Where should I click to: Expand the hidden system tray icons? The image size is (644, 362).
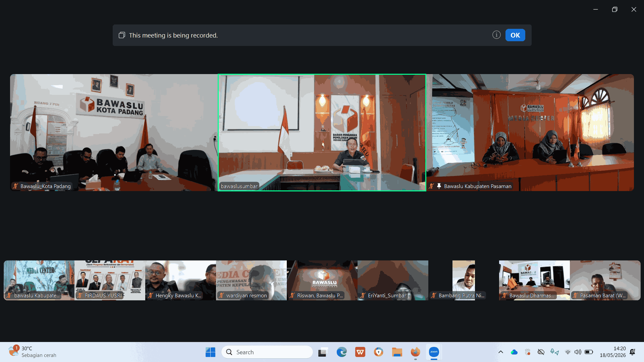coord(500,352)
